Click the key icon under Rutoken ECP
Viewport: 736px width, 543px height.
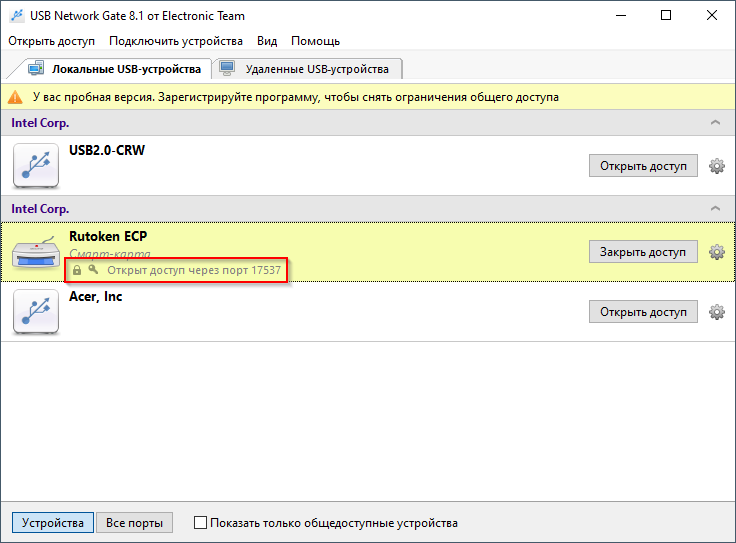[93, 269]
